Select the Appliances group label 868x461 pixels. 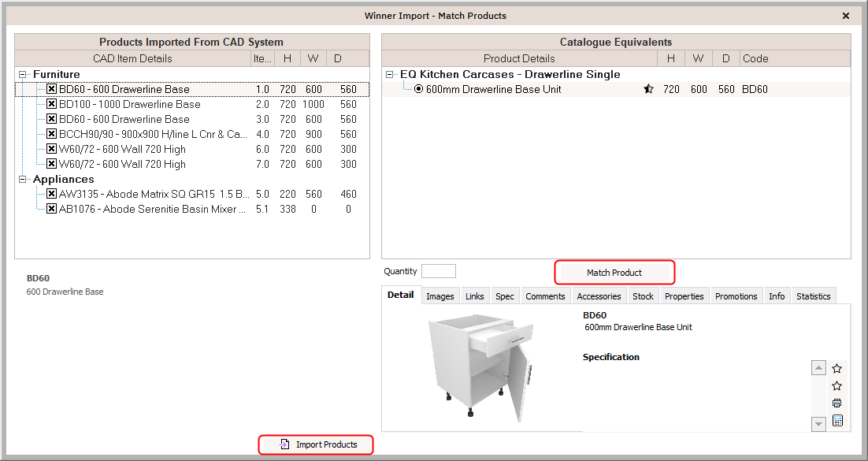[64, 179]
